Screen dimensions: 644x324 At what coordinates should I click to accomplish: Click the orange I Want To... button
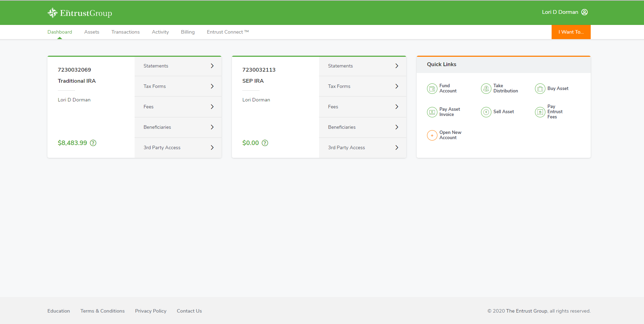[571, 32]
